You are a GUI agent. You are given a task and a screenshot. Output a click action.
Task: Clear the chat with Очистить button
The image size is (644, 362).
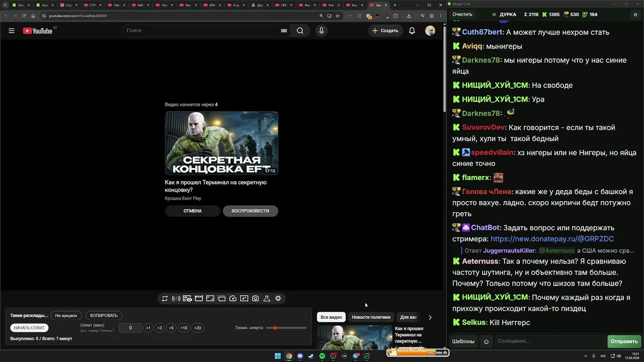tap(462, 15)
